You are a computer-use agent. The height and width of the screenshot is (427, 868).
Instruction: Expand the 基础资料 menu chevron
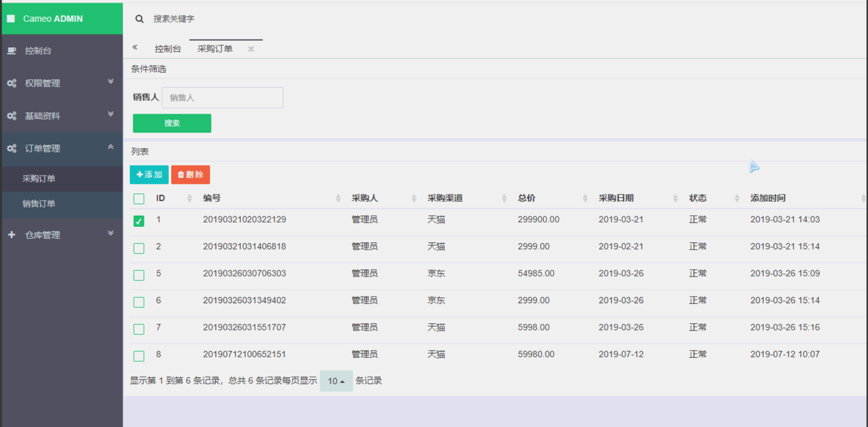coord(110,114)
